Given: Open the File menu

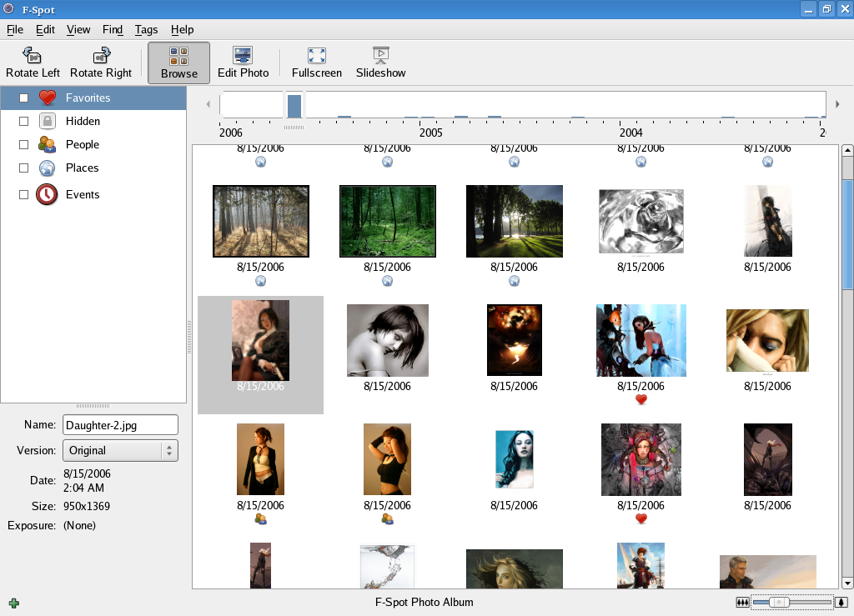Looking at the screenshot, I should 15,30.
